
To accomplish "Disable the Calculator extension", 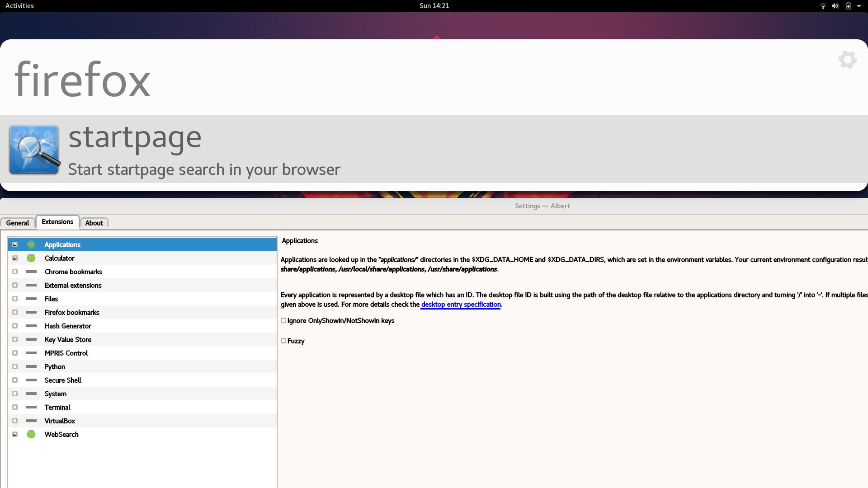I will (x=15, y=258).
